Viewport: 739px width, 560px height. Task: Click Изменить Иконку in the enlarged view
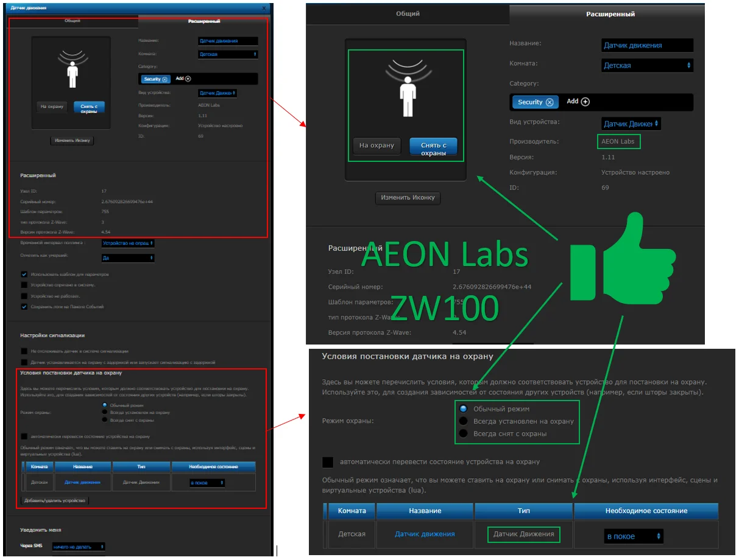coord(408,198)
